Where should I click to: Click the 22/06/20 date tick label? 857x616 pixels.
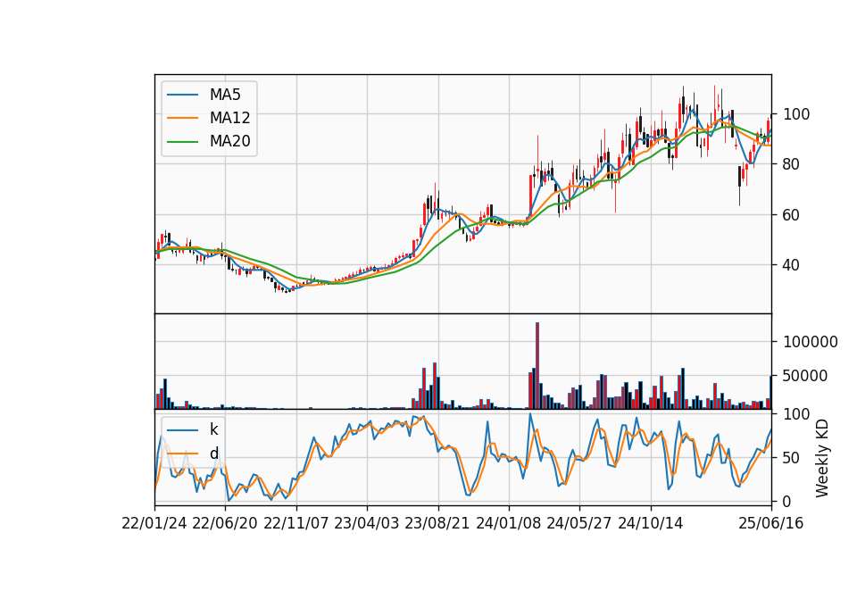click(x=225, y=523)
